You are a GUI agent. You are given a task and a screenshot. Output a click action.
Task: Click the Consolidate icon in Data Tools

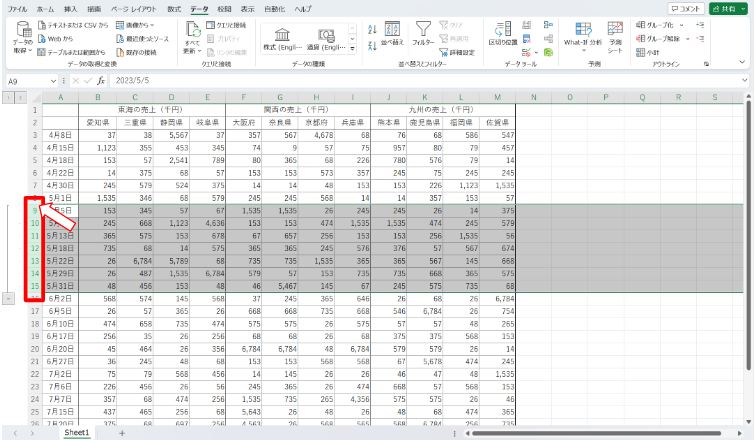[x=548, y=25]
